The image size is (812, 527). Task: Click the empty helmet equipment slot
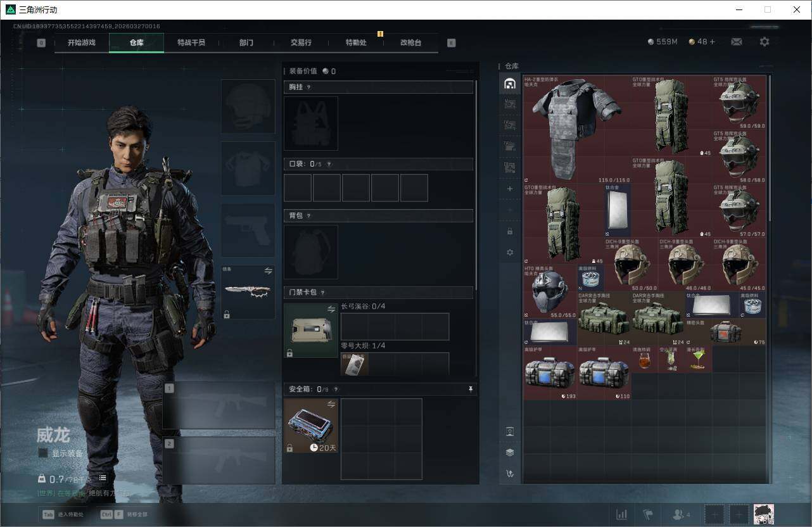coord(248,106)
